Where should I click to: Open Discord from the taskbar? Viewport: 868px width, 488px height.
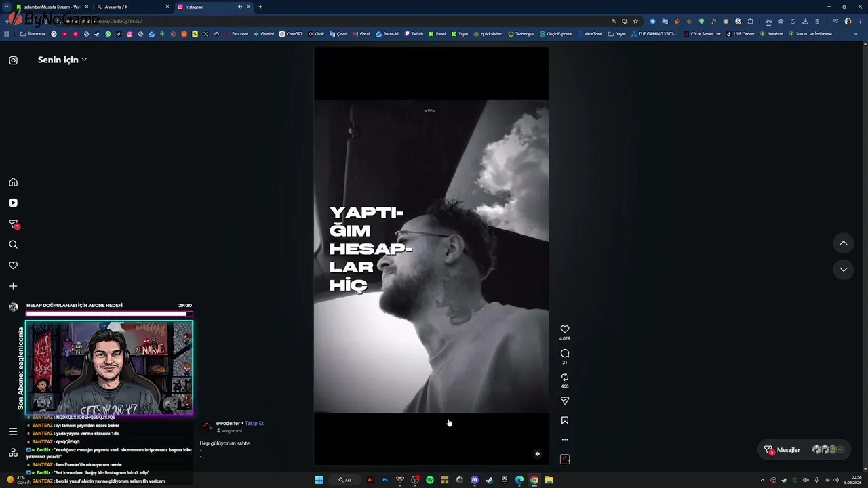tap(475, 480)
